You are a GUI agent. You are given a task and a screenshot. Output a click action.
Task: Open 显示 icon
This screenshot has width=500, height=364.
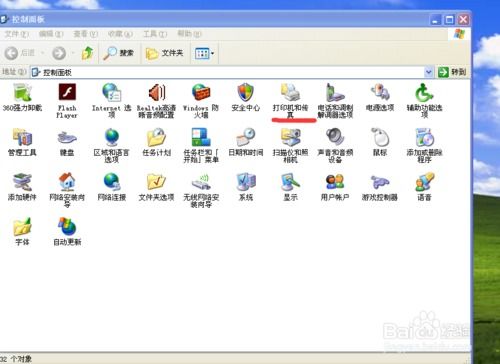290,182
